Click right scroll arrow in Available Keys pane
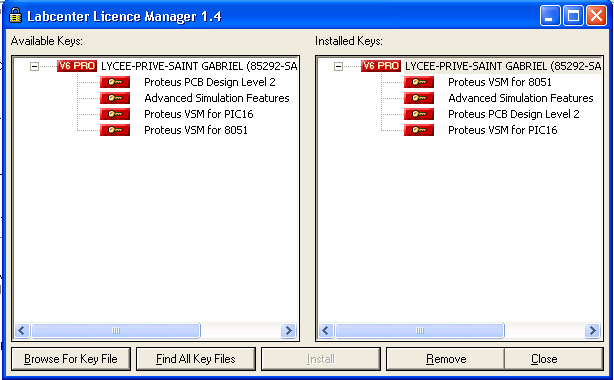 click(289, 331)
